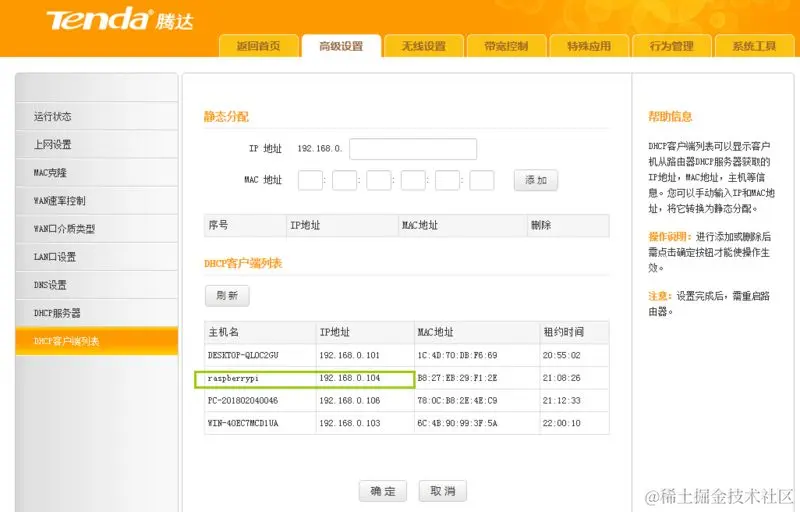
Task: Select DHCP客户端列表 sidebar item
Action: pyautogui.click(x=97, y=341)
